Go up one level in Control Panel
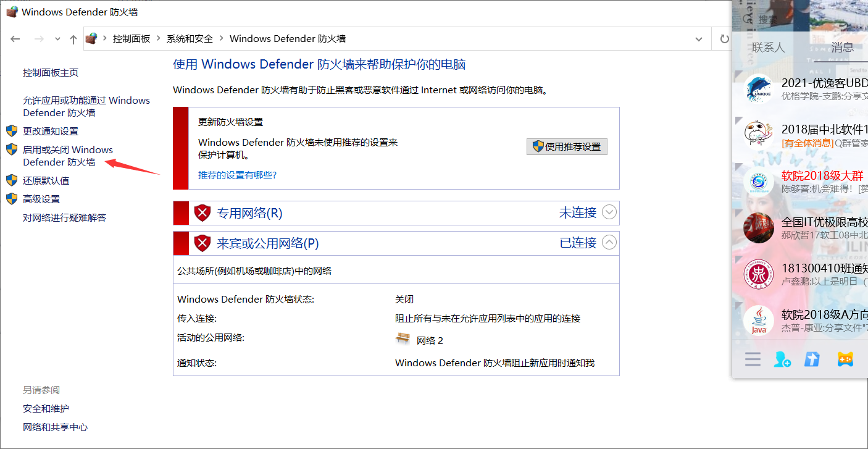This screenshot has width=868, height=449. (73, 39)
